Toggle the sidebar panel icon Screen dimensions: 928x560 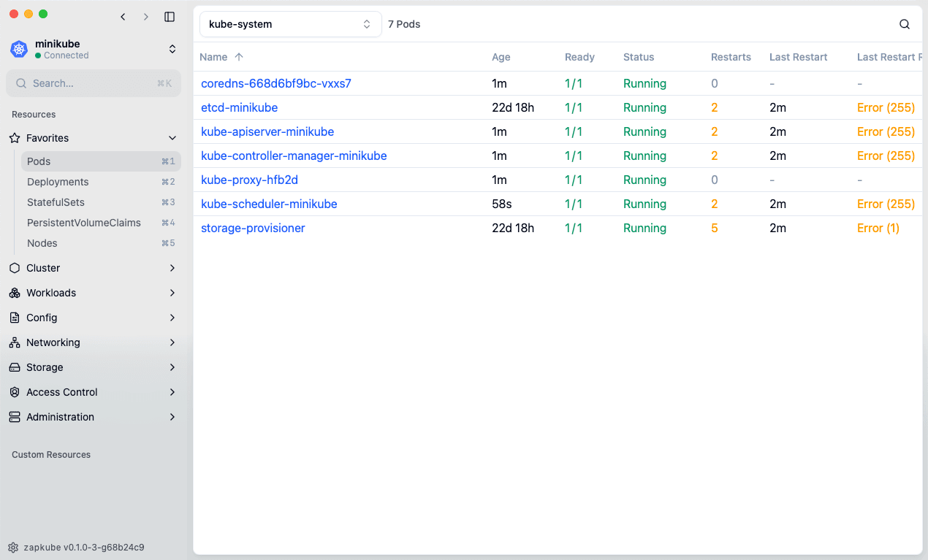[x=170, y=17]
